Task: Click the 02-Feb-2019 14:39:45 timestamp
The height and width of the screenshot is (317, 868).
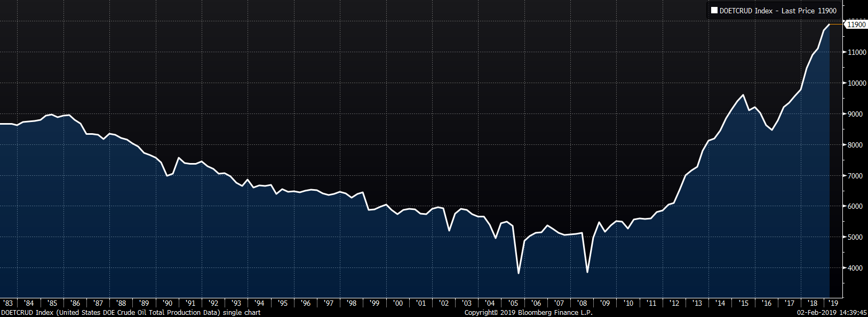Action: coord(832,313)
